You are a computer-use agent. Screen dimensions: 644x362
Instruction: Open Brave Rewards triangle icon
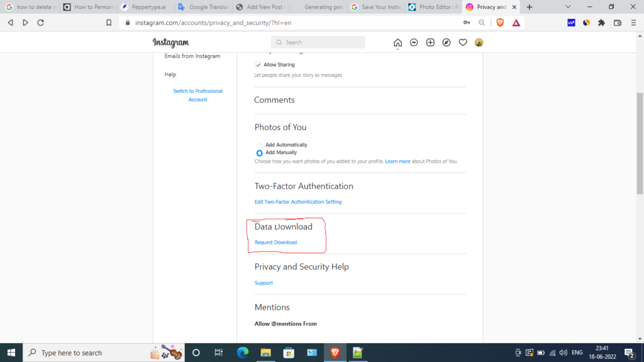click(x=516, y=23)
